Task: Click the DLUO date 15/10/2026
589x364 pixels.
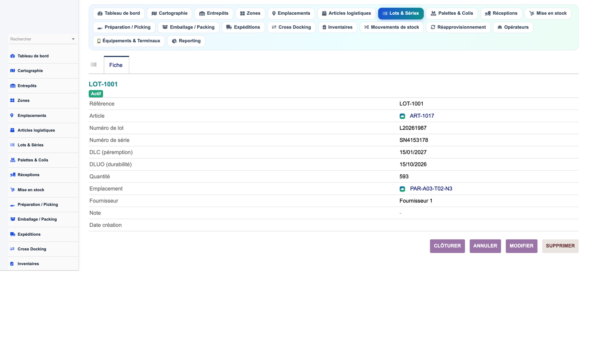Action: (413, 164)
